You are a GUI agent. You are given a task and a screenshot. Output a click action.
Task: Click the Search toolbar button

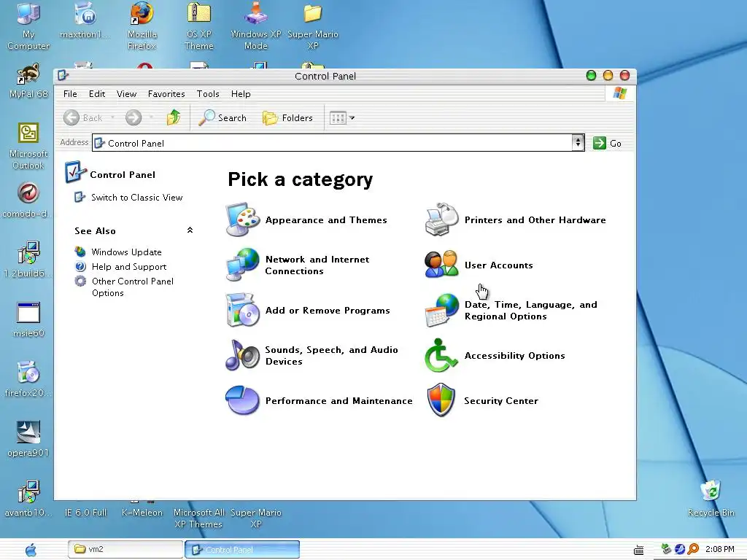coord(222,117)
